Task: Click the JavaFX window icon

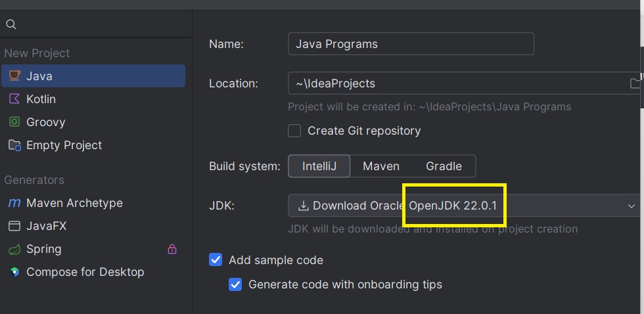Action: 14,226
